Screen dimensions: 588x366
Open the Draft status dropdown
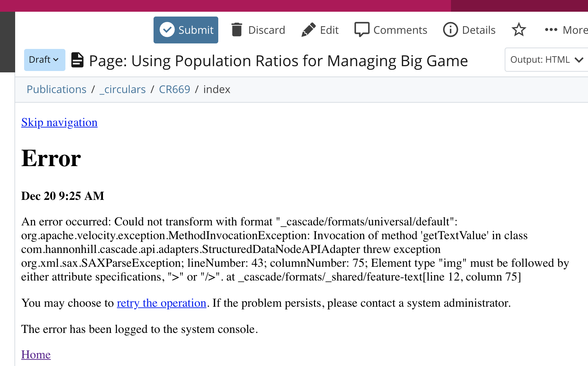tap(44, 60)
